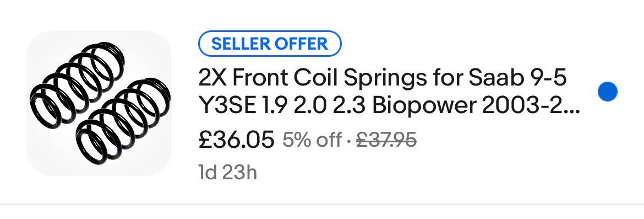Click the lower spring in the thumbnail
Image resolution: width=644 pixels, height=219 pixels.
point(123,121)
